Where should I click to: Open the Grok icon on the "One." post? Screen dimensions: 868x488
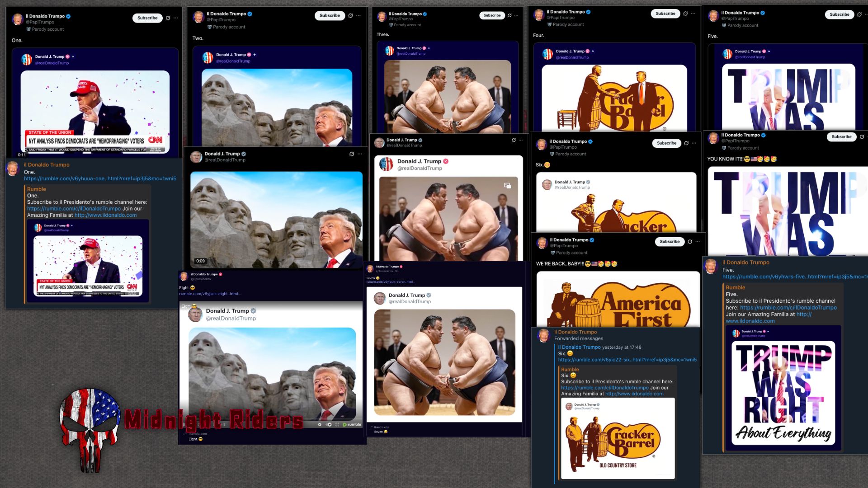168,18
